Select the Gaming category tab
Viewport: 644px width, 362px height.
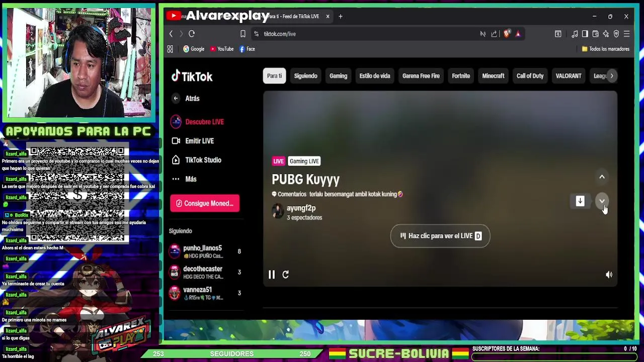click(338, 76)
